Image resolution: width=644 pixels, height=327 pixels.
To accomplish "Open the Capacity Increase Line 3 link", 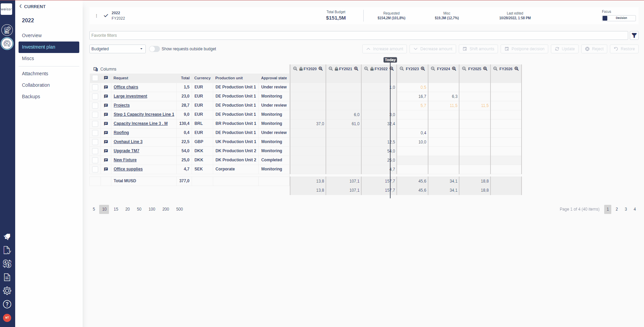I will coord(140,124).
